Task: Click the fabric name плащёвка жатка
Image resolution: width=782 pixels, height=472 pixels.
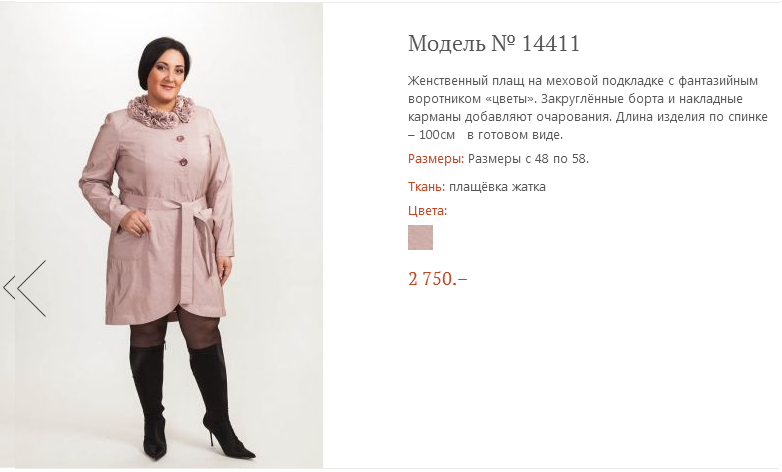Action: (x=497, y=187)
